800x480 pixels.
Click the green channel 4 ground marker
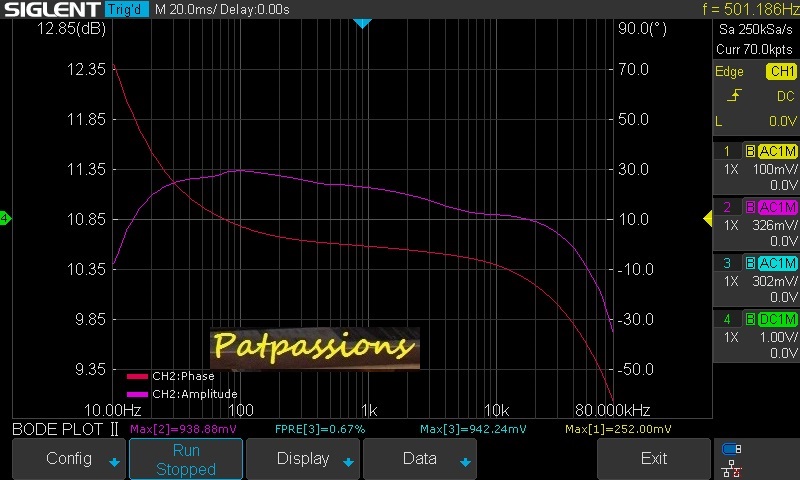pyautogui.click(x=5, y=218)
